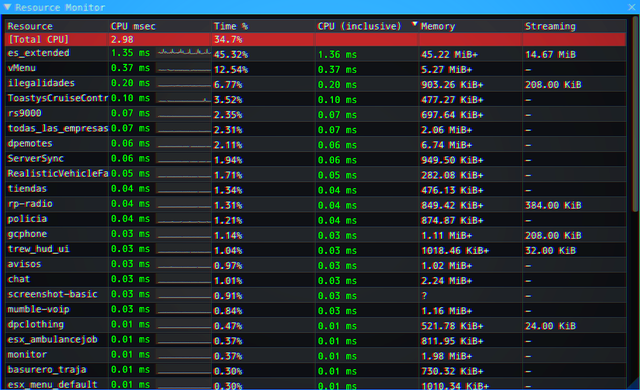Select the ToastysCruiseContr resource row
Image resolution: width=640 pixels, height=390 pixels.
pos(316,99)
